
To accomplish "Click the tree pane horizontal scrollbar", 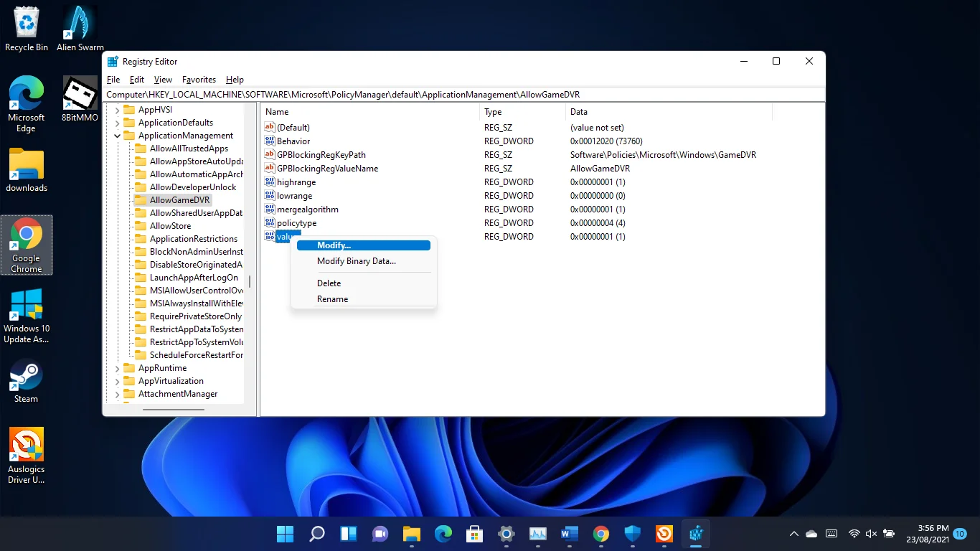I will tap(173, 410).
